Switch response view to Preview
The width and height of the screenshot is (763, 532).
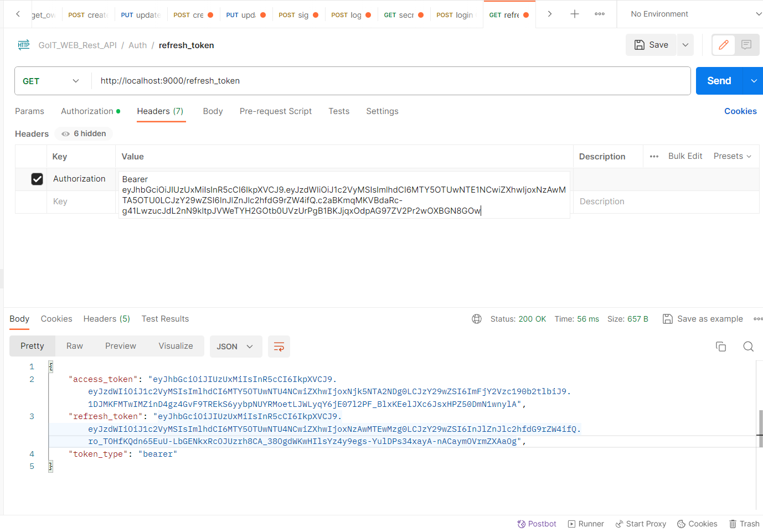point(121,346)
